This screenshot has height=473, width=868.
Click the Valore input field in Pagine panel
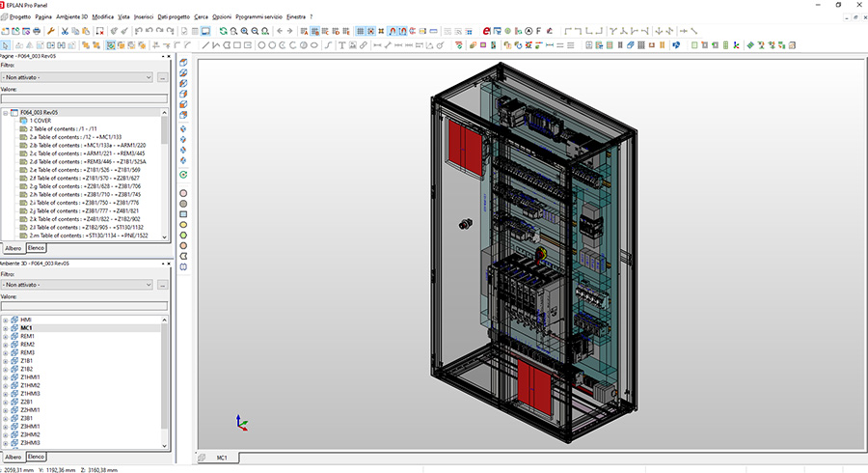[84, 98]
